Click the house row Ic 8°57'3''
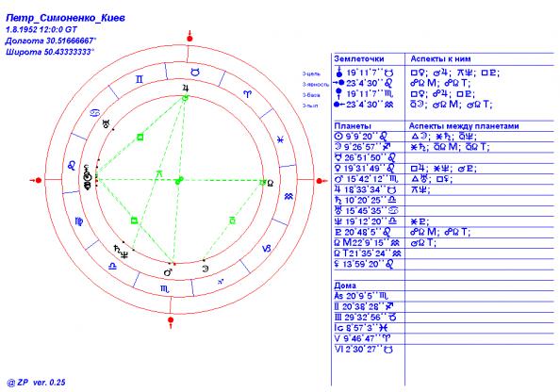The width and height of the screenshot is (560, 392). click(x=361, y=328)
